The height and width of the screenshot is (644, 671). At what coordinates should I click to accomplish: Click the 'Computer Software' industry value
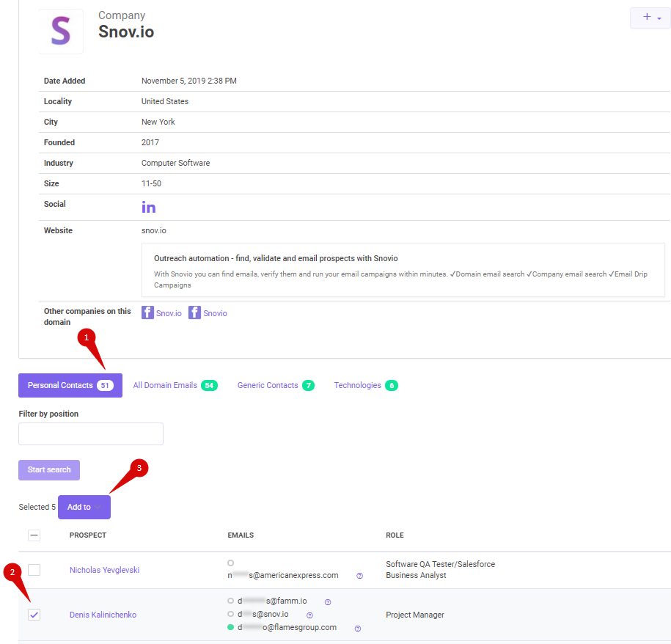(x=176, y=163)
